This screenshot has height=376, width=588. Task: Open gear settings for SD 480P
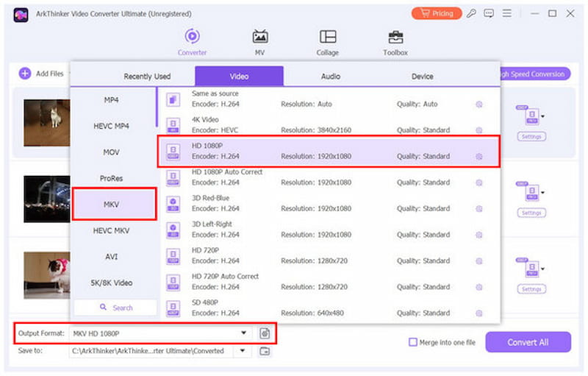pos(479,313)
